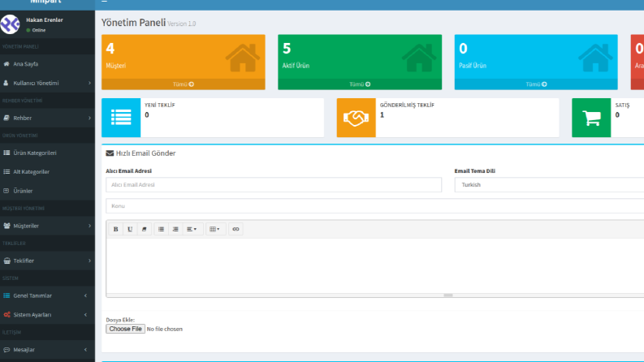Open the table insert dropdown
The height and width of the screenshot is (362, 644).
pyautogui.click(x=215, y=229)
